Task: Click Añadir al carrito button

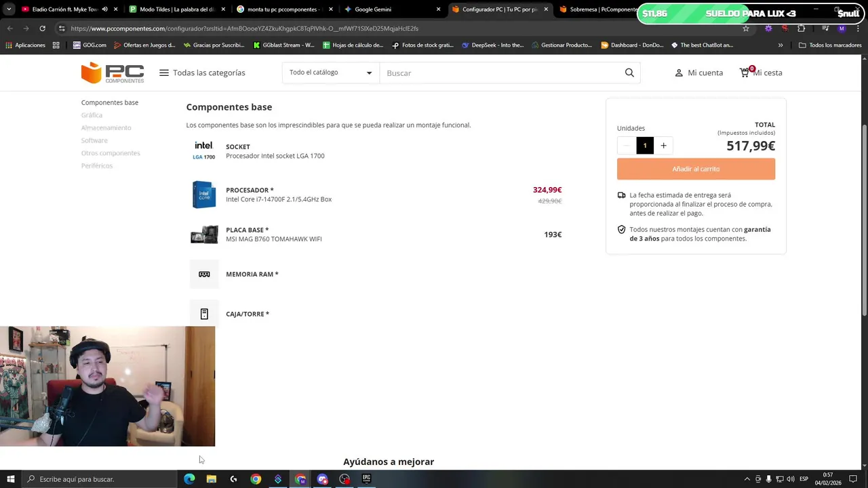Action: (696, 169)
